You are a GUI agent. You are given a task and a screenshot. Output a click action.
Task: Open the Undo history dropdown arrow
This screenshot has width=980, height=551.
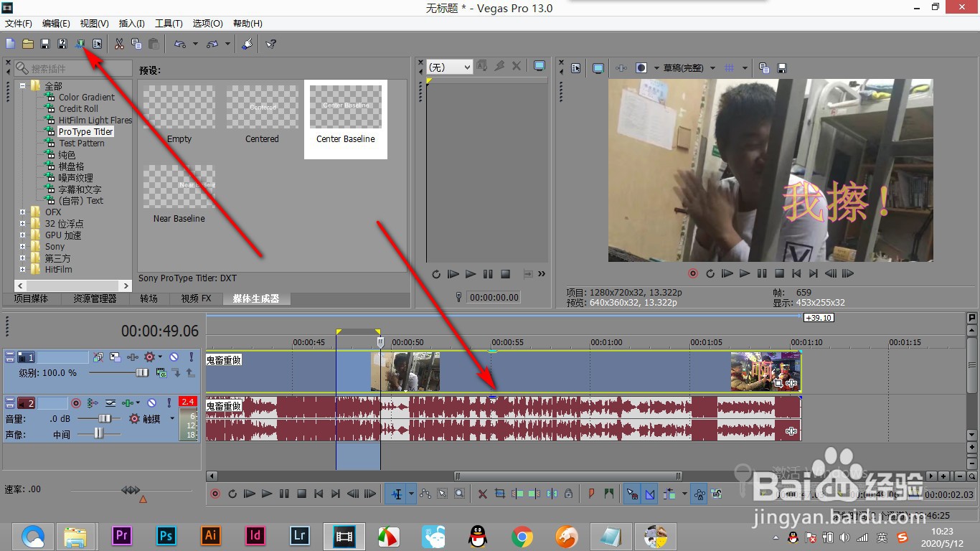(x=195, y=44)
